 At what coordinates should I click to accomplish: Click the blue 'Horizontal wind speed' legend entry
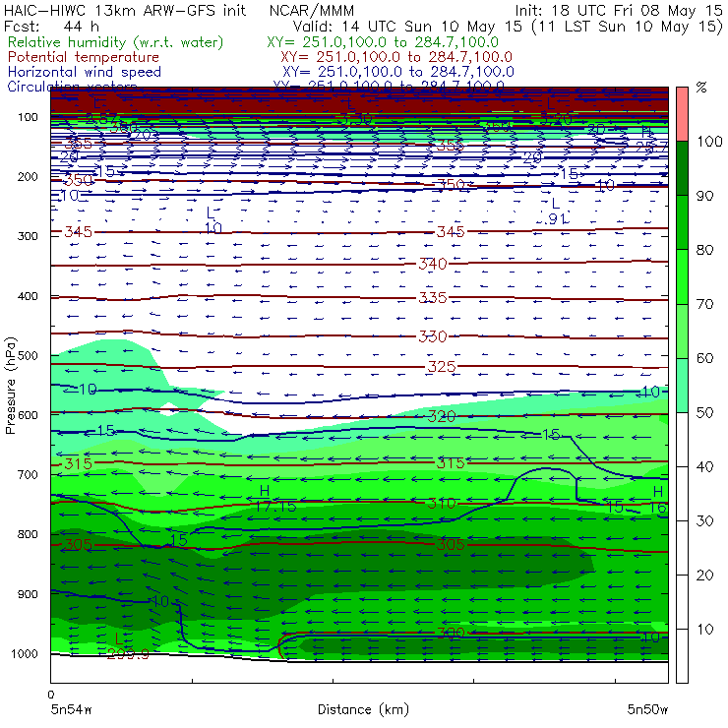85,72
